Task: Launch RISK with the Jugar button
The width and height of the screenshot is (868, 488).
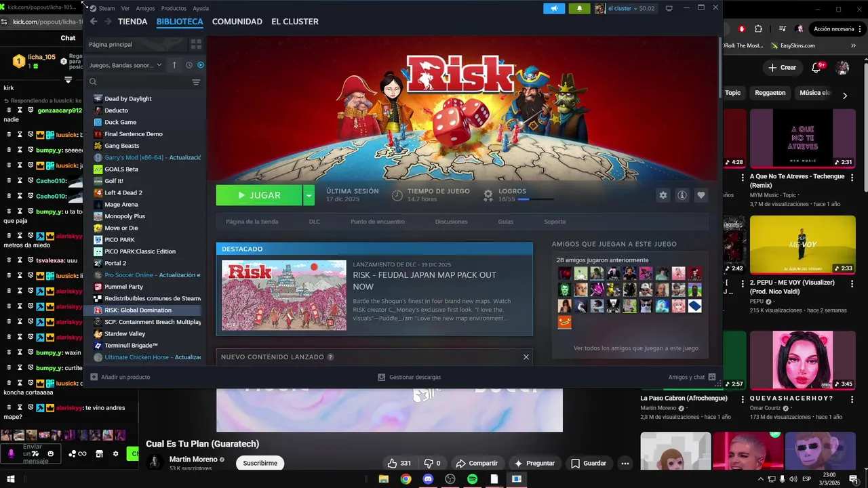Action: click(x=259, y=195)
